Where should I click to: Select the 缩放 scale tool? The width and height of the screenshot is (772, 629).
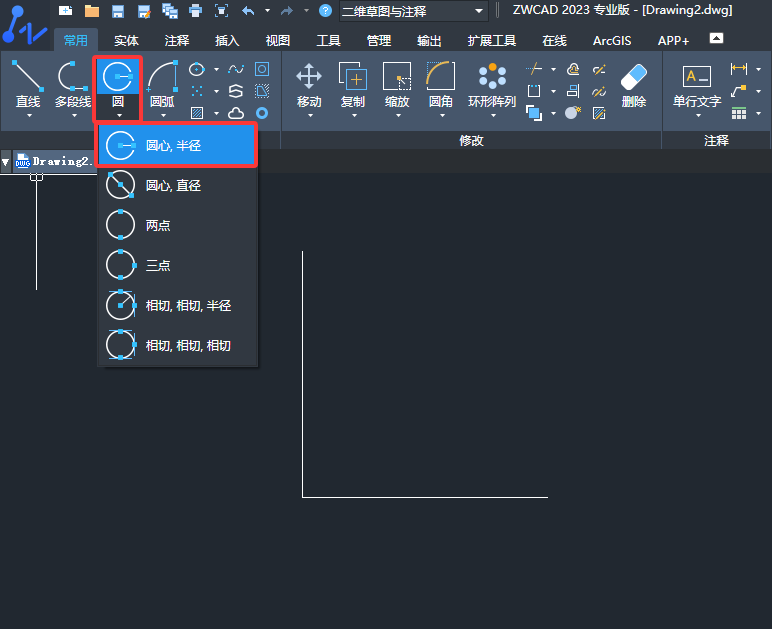(397, 85)
